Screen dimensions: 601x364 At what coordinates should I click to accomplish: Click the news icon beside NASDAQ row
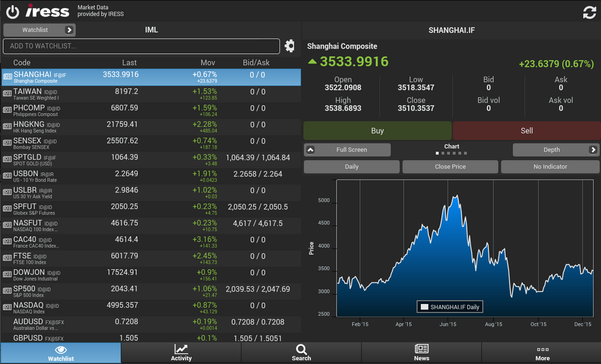[7, 308]
